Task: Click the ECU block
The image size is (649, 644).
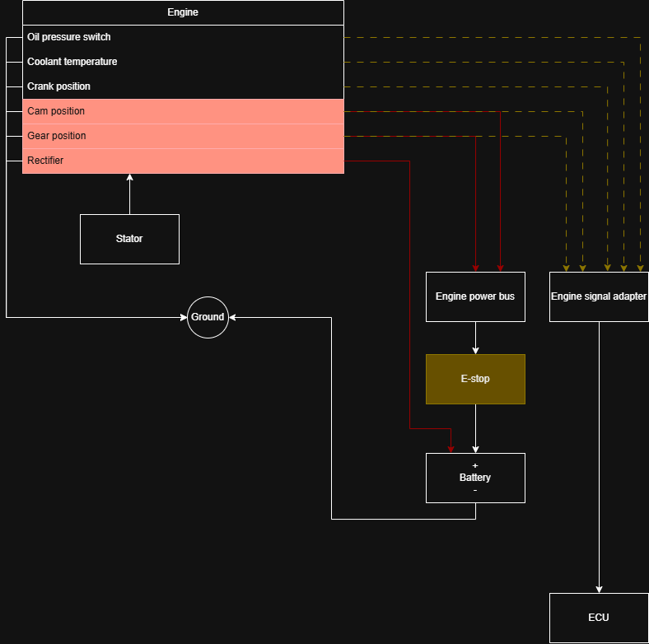Action: tap(599, 618)
